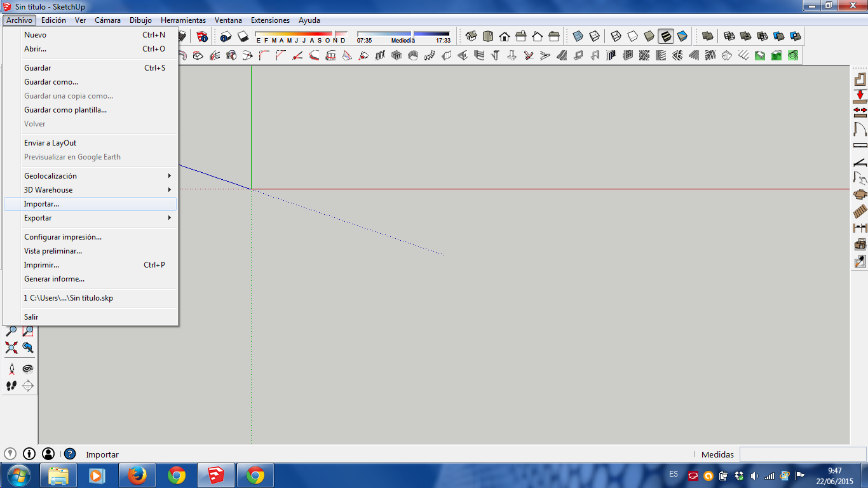The height and width of the screenshot is (488, 868).
Task: Choose Nuevo in Archivo menu
Action: coord(90,35)
